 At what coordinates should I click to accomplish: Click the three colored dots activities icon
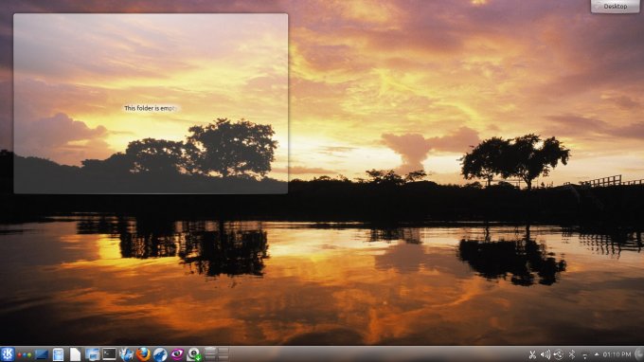25,354
